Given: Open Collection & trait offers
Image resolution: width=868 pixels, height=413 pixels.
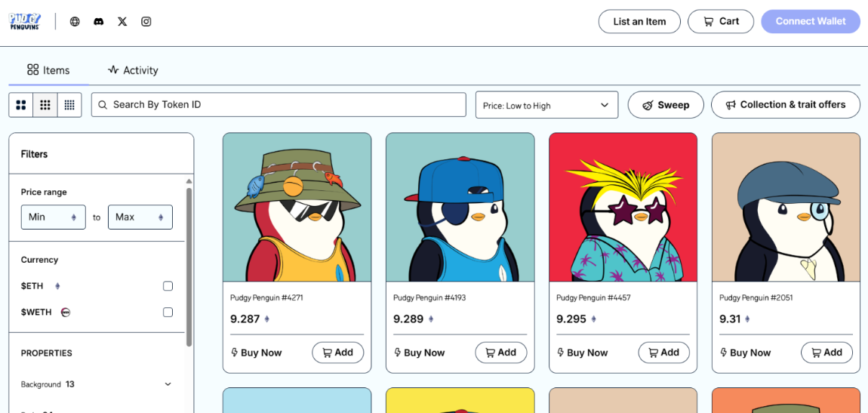Looking at the screenshot, I should [x=786, y=105].
